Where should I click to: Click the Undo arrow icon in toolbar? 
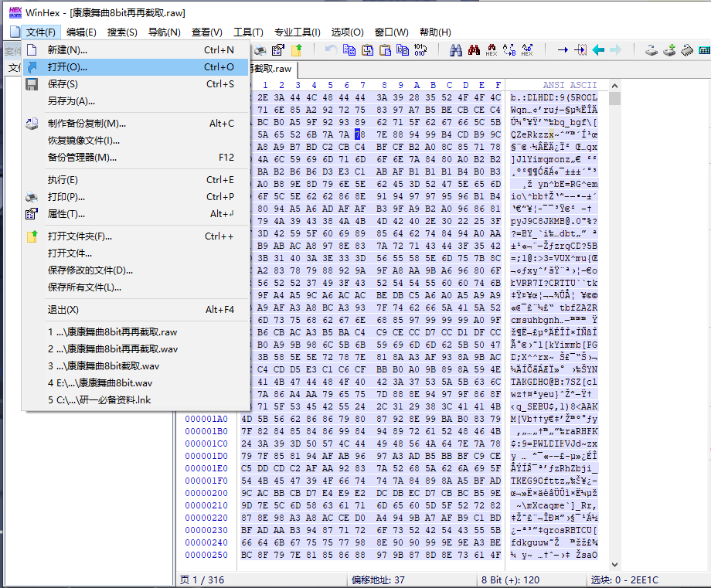tap(331, 50)
